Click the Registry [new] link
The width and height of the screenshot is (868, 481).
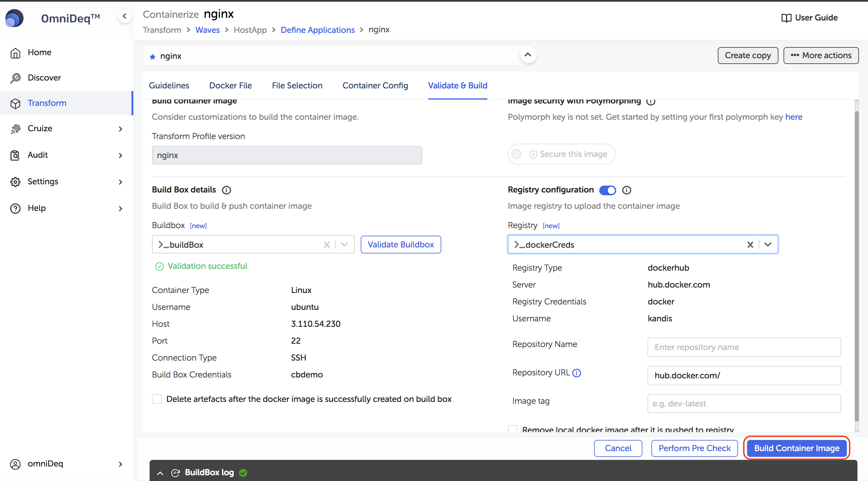coord(551,226)
